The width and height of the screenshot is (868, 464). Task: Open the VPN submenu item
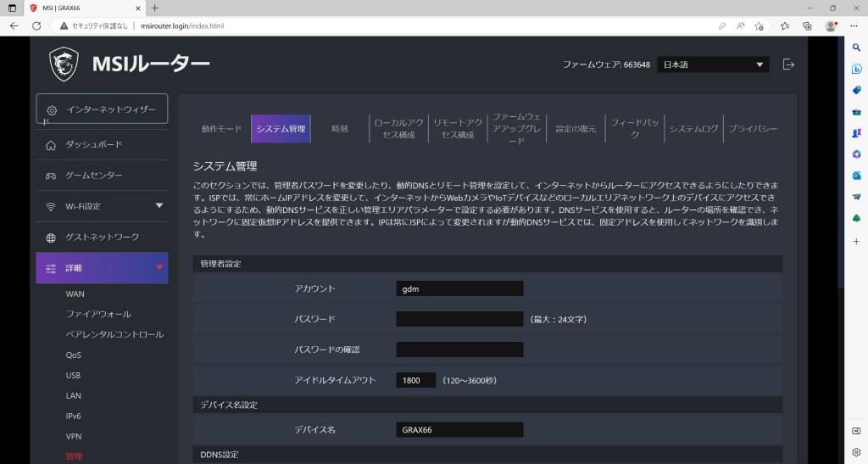click(73, 436)
